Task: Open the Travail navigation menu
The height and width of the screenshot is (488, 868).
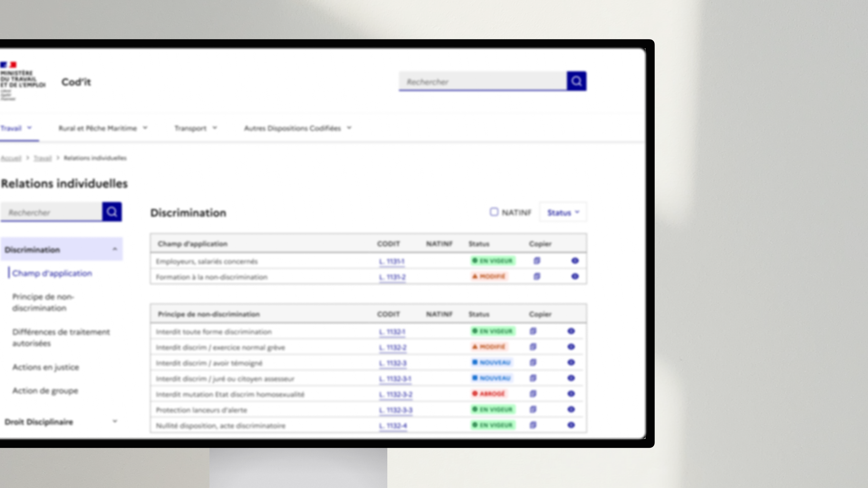Action: 16,128
